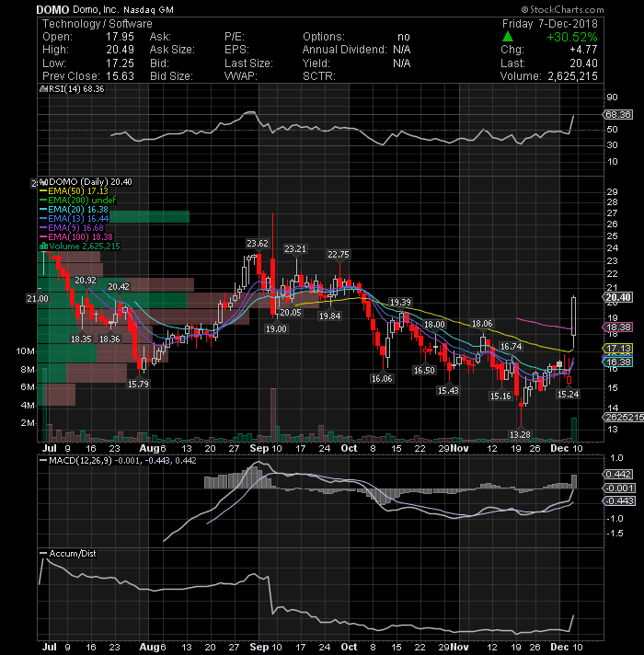Click the 18.00 price annotation
This screenshot has width=644, height=655.
[x=434, y=325]
